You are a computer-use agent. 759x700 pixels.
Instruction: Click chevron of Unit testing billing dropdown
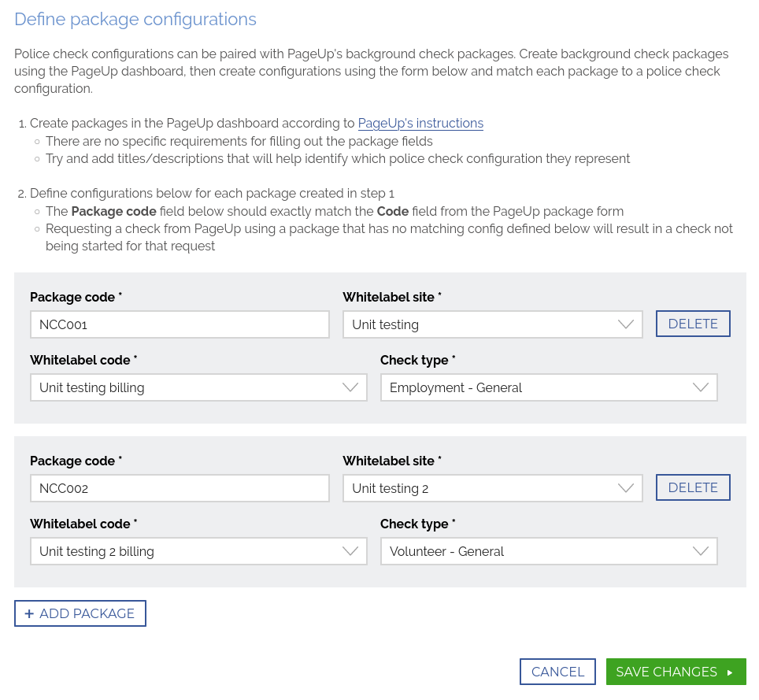click(x=350, y=387)
